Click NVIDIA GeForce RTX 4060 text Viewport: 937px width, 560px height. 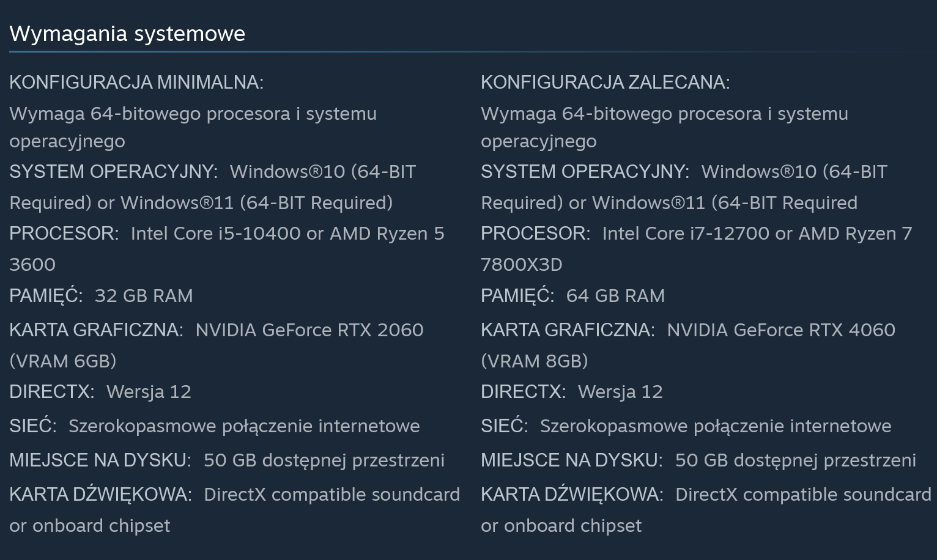(781, 330)
